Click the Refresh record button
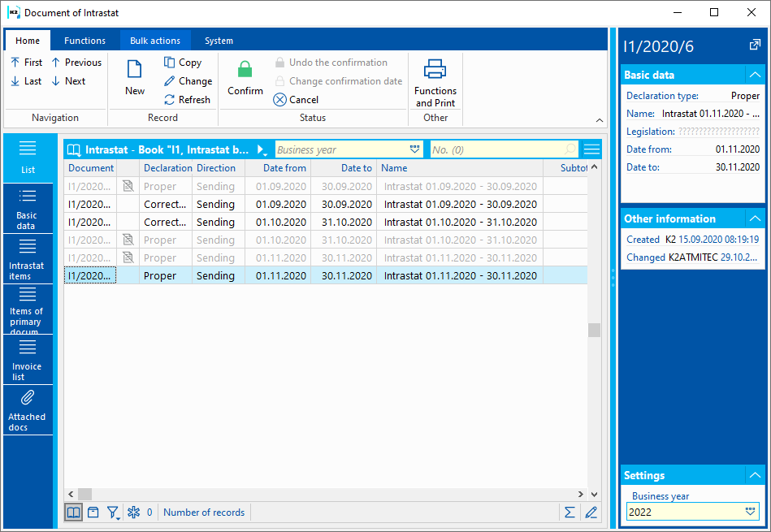The width and height of the screenshot is (771, 532). tap(187, 100)
